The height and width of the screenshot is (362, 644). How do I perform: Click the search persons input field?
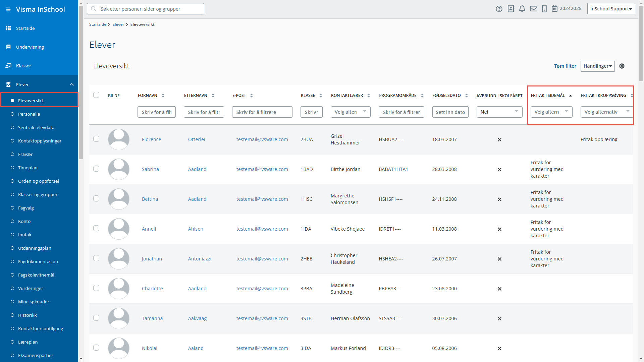click(x=146, y=9)
